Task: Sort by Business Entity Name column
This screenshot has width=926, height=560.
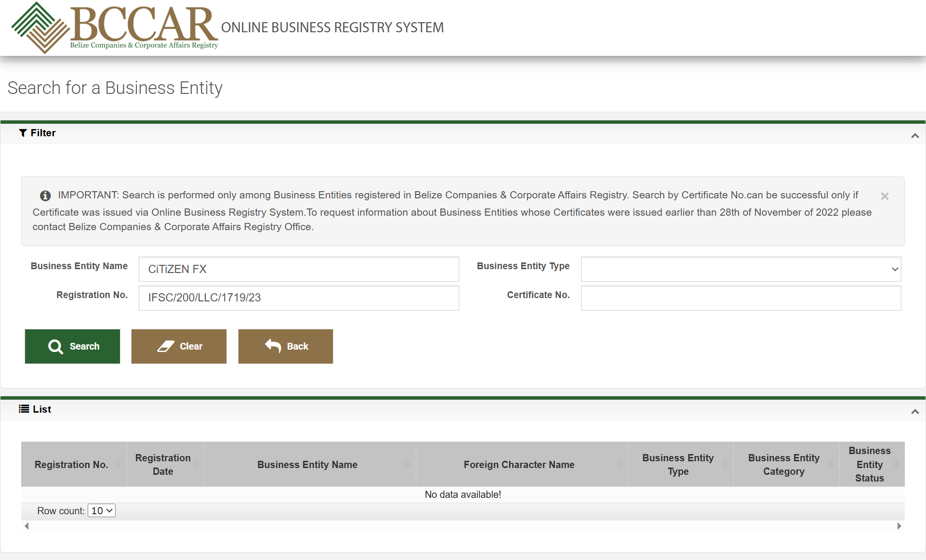Action: point(310,464)
